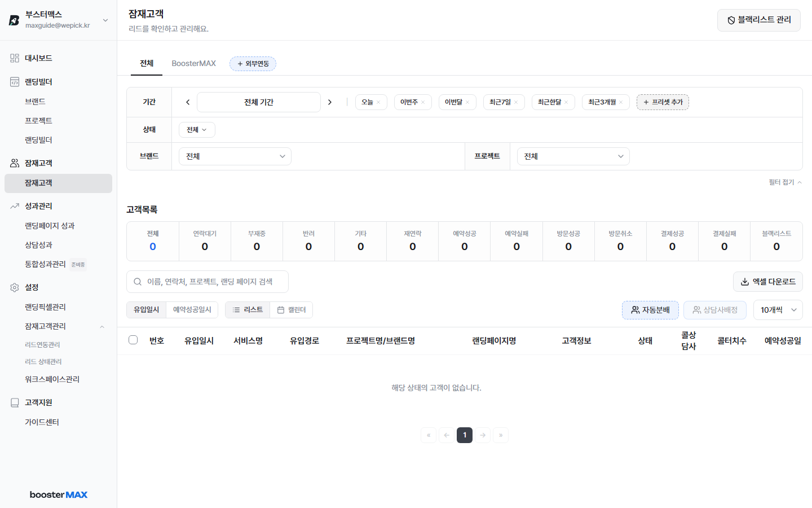Click the 블랙리스트 관리 button
812x508 pixels.
759,20
